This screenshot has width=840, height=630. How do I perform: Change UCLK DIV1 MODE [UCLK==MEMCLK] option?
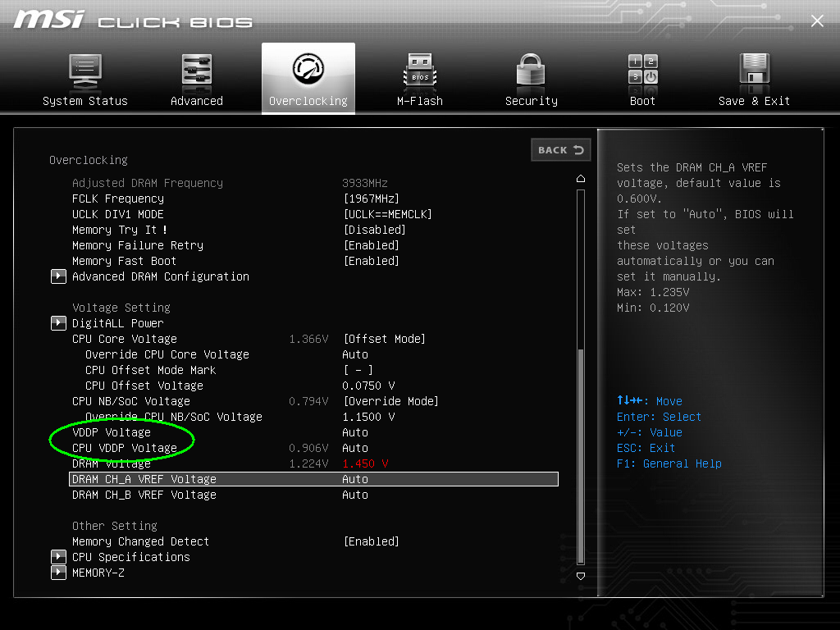[387, 214]
